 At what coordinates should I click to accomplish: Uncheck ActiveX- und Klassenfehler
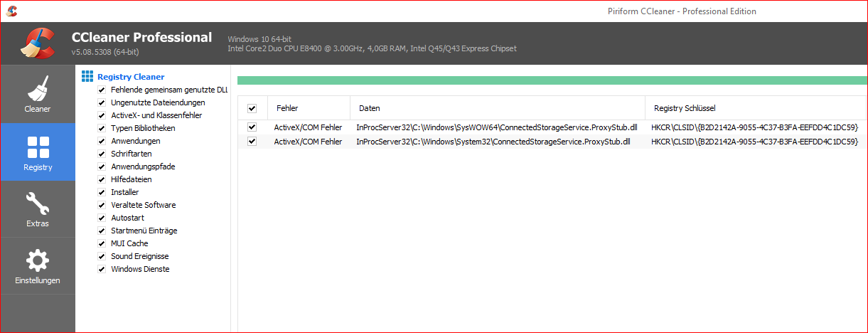(102, 115)
